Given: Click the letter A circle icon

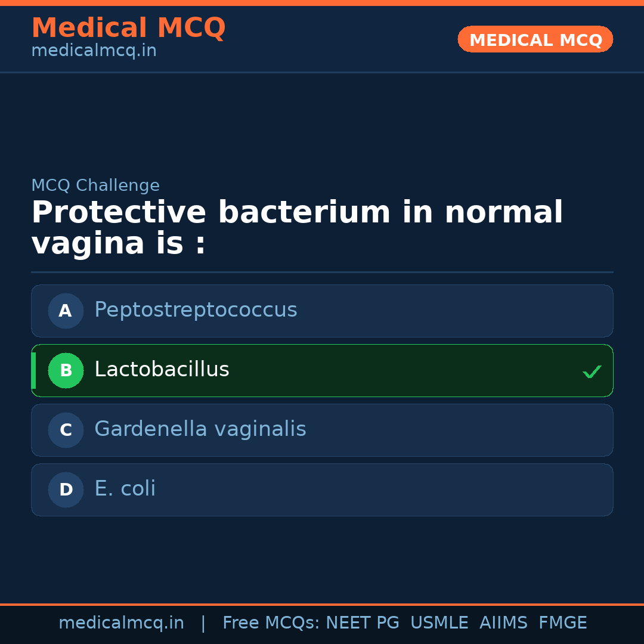Looking at the screenshot, I should [x=66, y=311].
